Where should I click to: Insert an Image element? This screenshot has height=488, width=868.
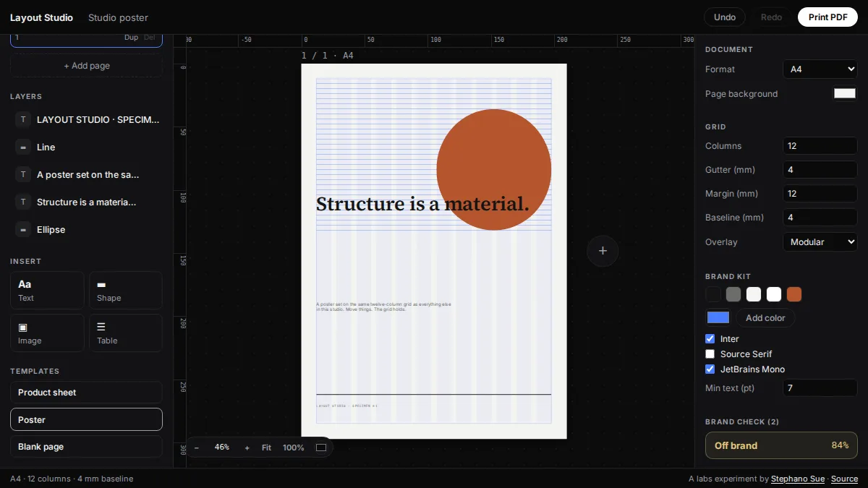point(47,333)
